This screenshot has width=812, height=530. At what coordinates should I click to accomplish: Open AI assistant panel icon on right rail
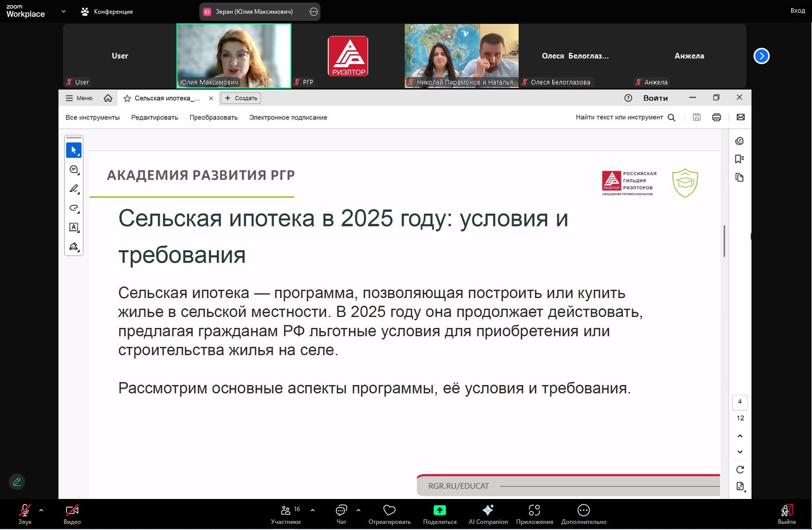739,141
